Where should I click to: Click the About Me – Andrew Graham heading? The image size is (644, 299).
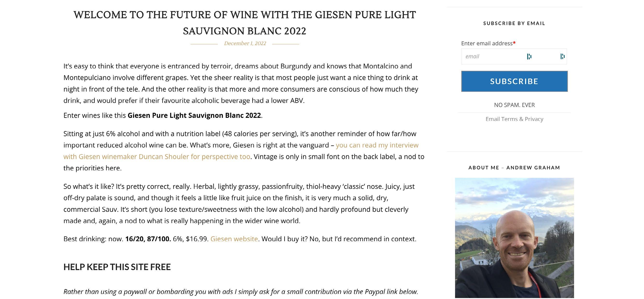tap(514, 168)
